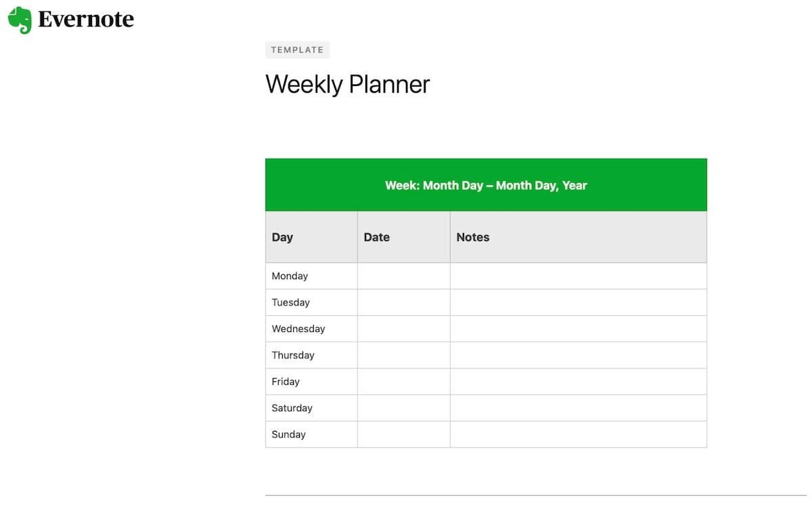812x510 pixels.
Task: Click the empty Notes cell for Sunday
Action: (578, 434)
